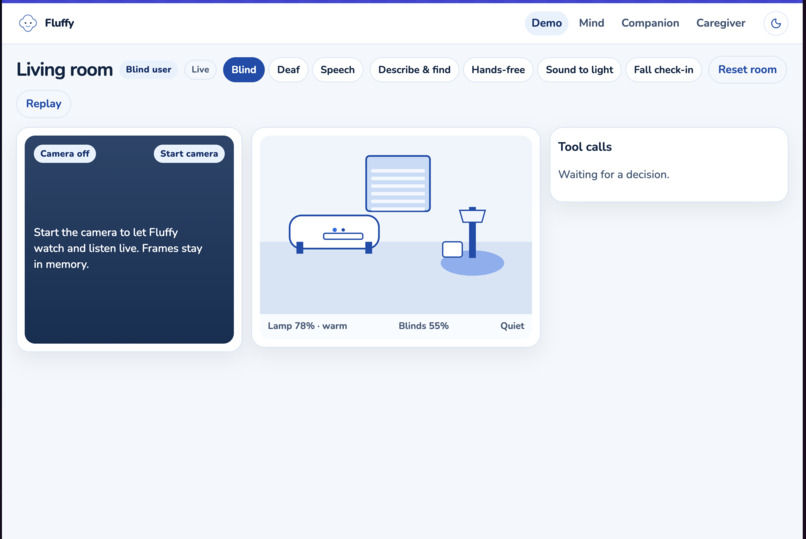Go to the Caregiver tab
The width and height of the screenshot is (806, 539).
tap(720, 23)
